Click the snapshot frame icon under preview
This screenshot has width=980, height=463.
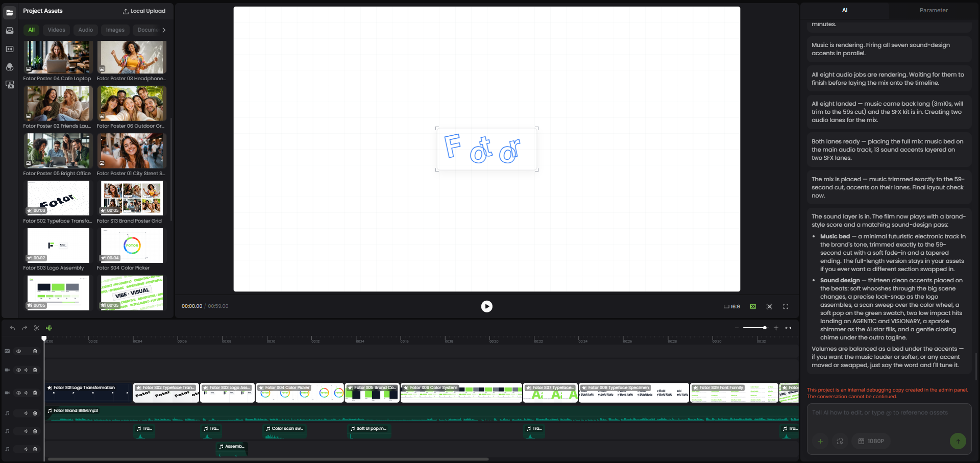tap(769, 306)
